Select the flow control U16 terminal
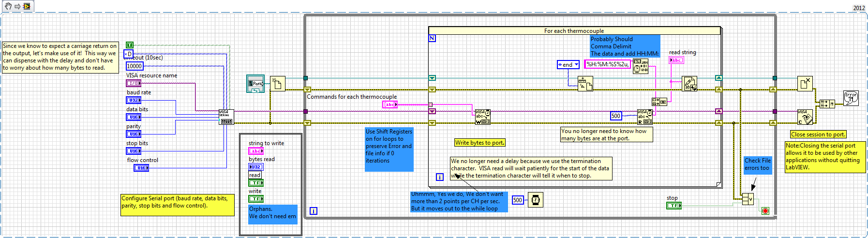 [141, 168]
